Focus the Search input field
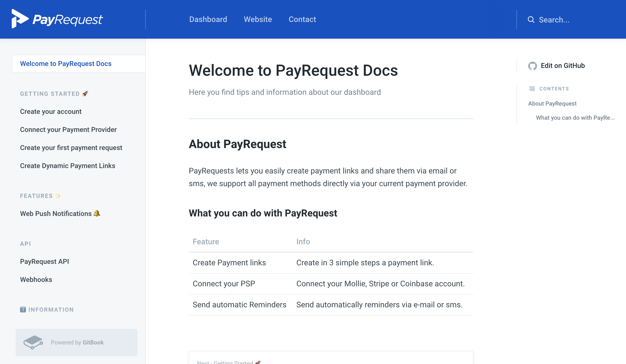Viewport: 626px width, 364px height. tap(571, 20)
